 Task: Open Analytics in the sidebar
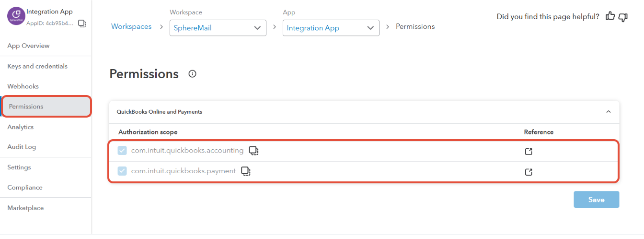[x=21, y=127]
